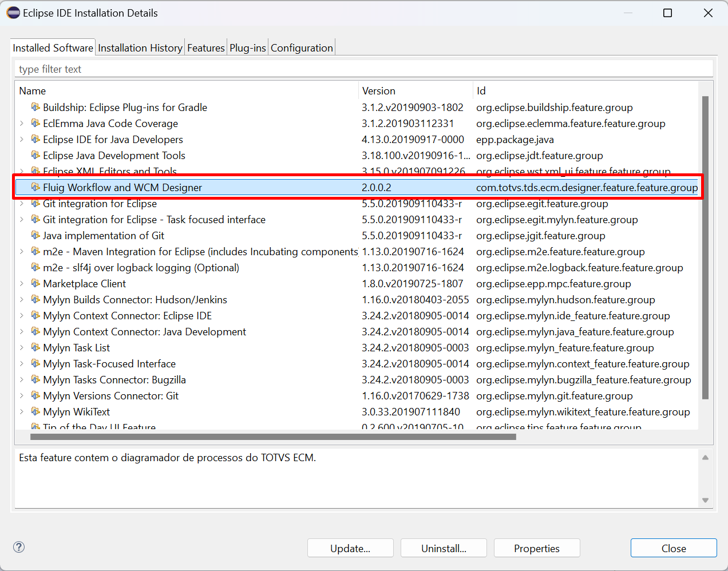Click the m2e Maven Integration feature icon
This screenshot has height=571, width=728.
click(35, 251)
